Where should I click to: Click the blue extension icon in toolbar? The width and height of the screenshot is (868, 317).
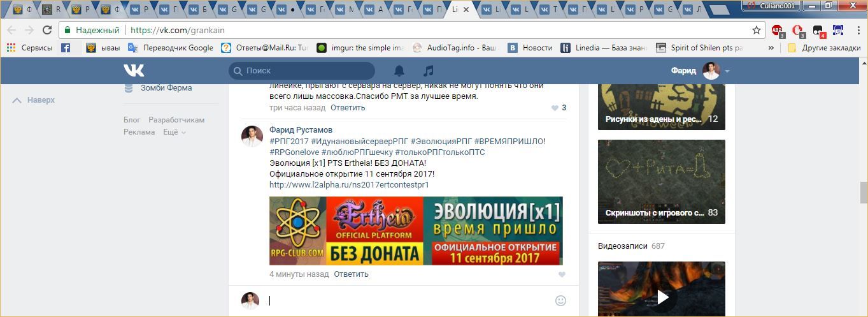point(838,30)
